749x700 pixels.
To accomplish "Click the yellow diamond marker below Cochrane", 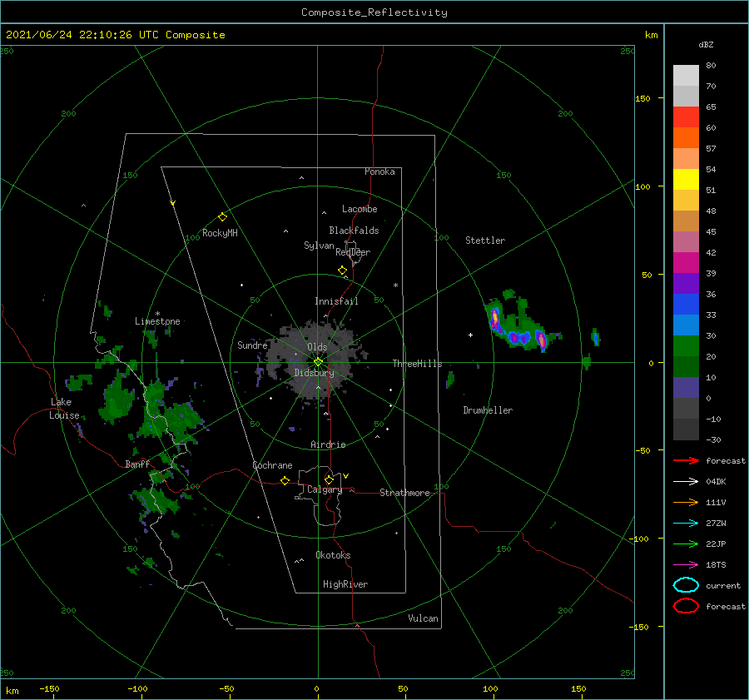I will click(285, 480).
